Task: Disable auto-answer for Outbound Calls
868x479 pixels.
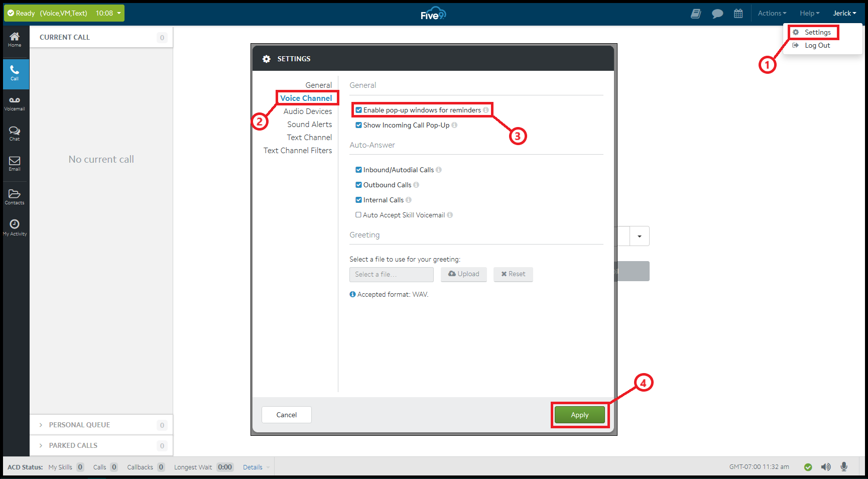Action: click(x=358, y=185)
